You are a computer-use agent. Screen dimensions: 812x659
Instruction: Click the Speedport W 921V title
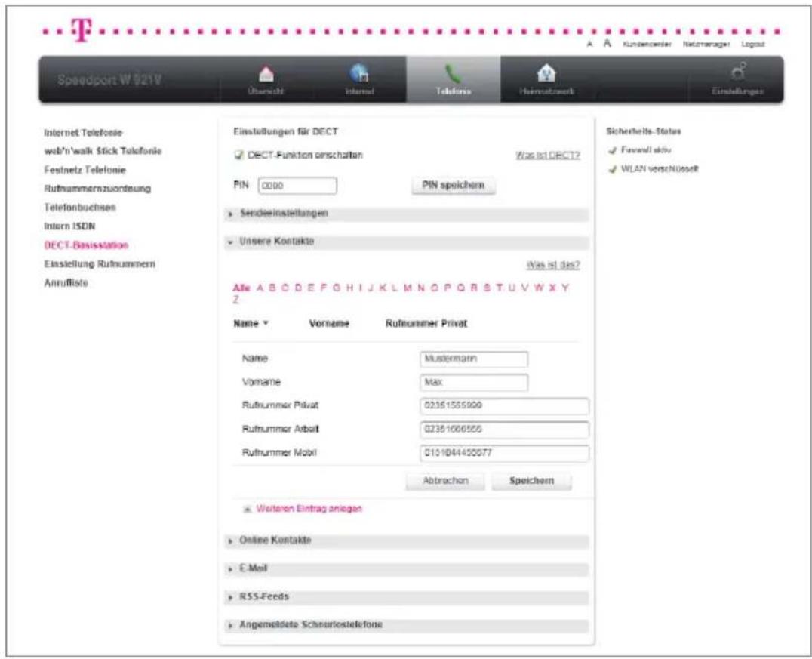point(109,80)
